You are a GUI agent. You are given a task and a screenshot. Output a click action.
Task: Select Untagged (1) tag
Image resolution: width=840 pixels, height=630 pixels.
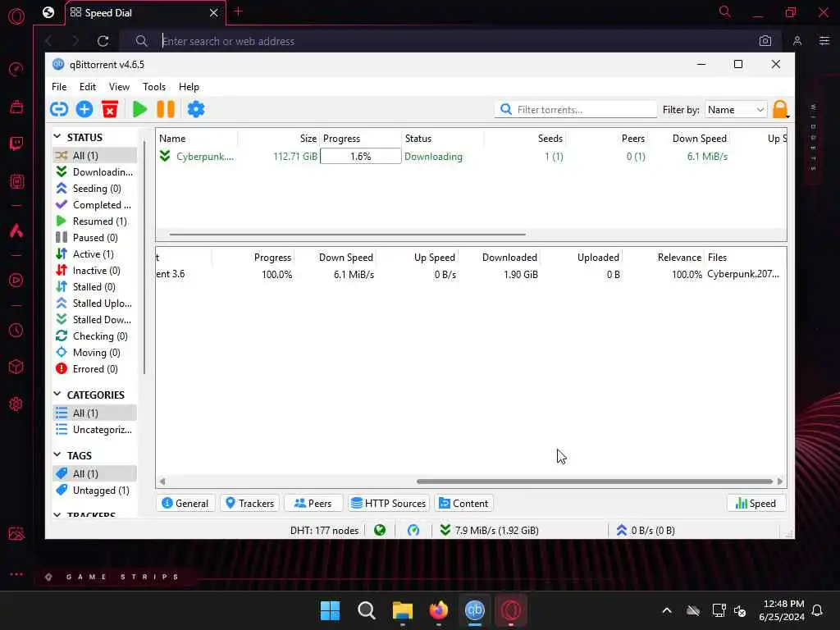click(x=95, y=491)
